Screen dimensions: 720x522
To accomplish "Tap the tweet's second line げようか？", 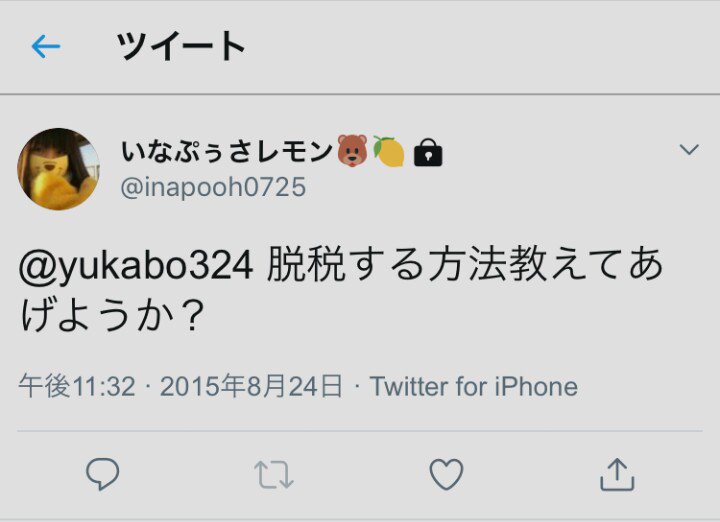I will (x=112, y=315).
